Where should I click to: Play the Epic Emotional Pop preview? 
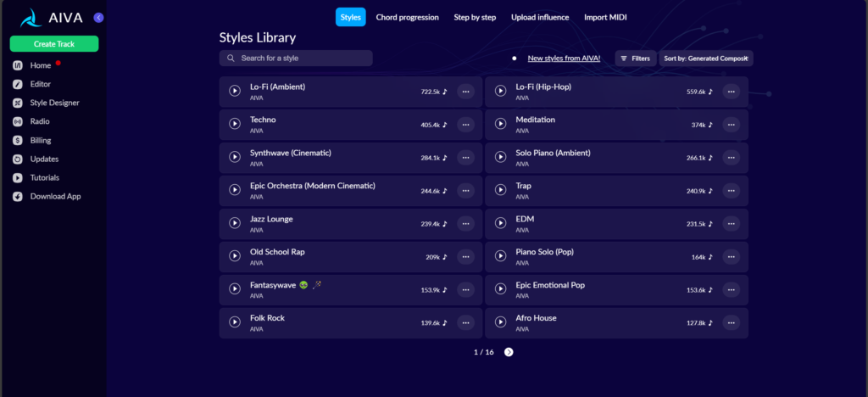pos(500,289)
